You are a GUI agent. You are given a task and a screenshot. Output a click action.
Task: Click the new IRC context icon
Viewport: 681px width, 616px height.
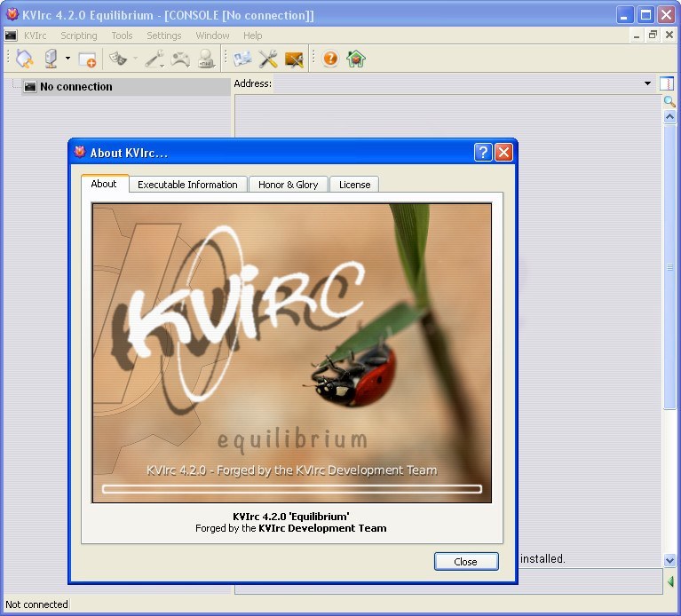(x=87, y=59)
